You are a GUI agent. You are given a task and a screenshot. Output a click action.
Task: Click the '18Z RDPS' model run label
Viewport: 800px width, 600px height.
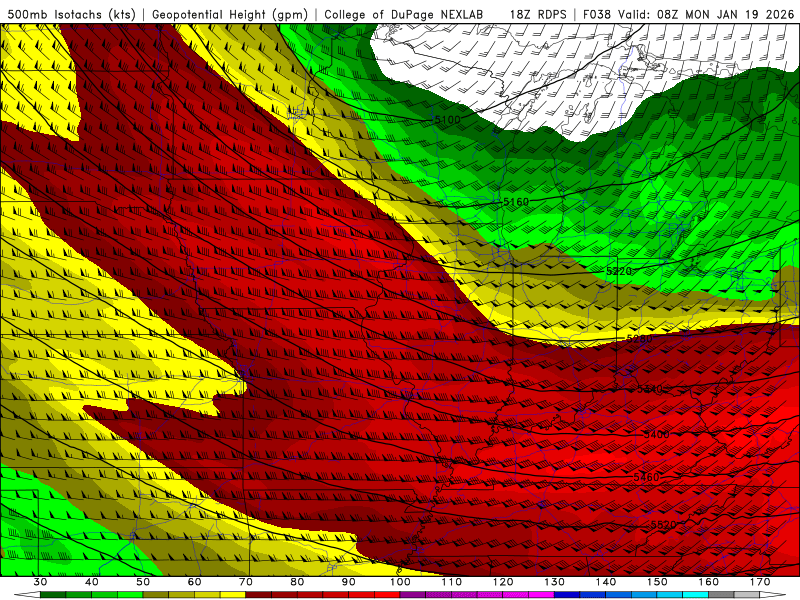pyautogui.click(x=538, y=14)
